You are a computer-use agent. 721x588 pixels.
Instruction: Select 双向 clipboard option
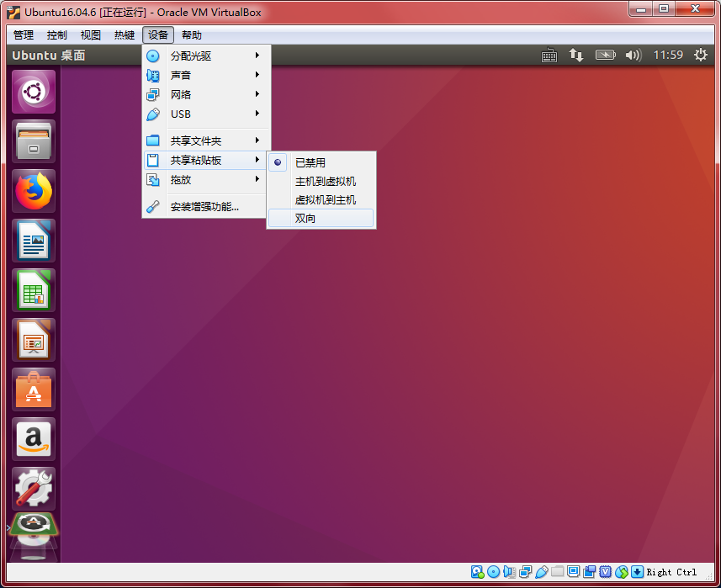321,218
